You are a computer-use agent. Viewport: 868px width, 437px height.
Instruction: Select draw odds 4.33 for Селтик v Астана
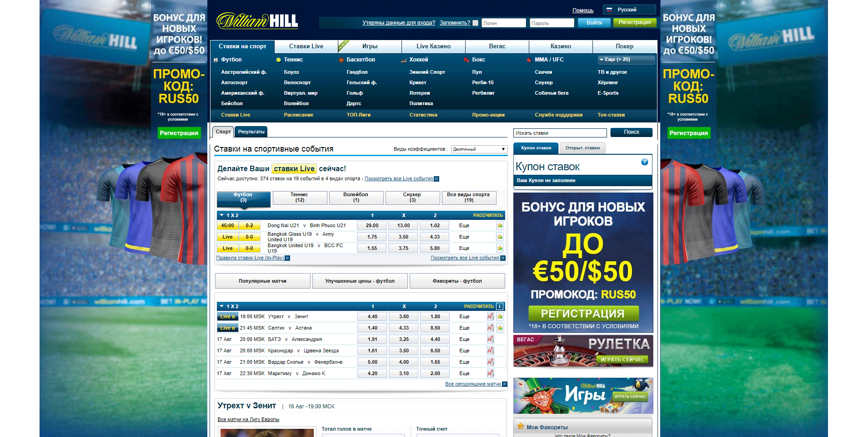click(404, 328)
